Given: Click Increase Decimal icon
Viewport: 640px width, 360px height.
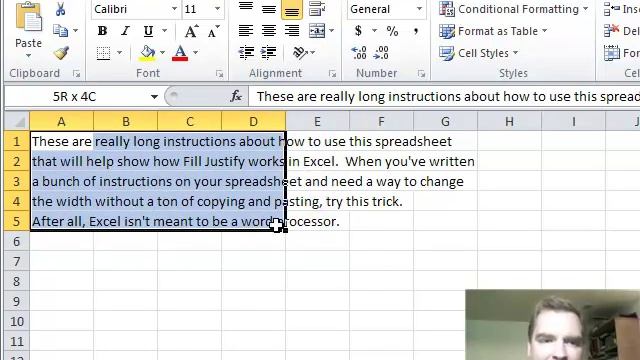Looking at the screenshot, I should 359,53.
